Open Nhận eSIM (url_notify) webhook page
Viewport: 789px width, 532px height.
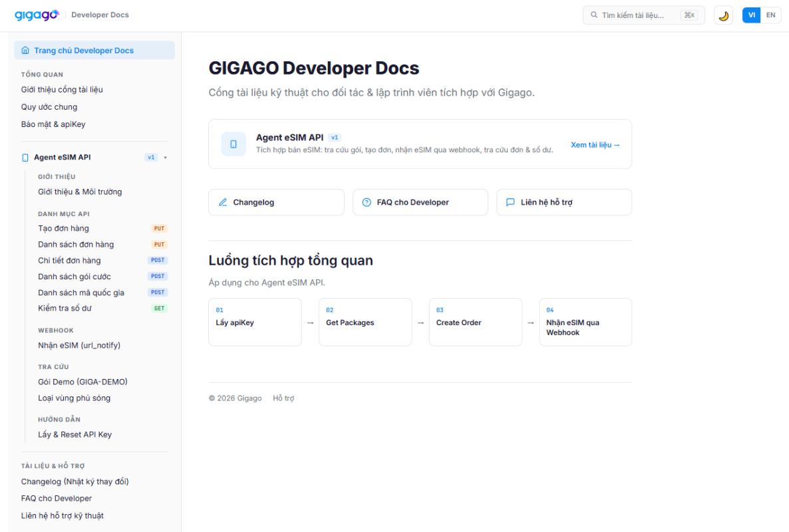(79, 345)
